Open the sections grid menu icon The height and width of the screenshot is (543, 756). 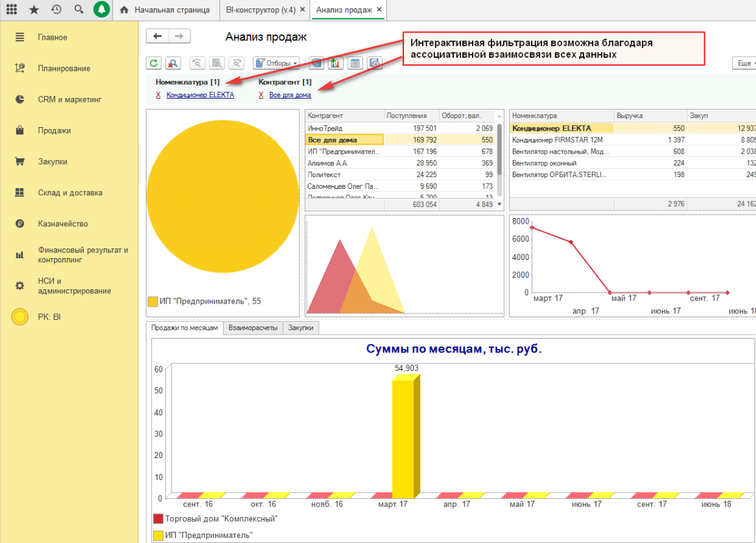12,10
